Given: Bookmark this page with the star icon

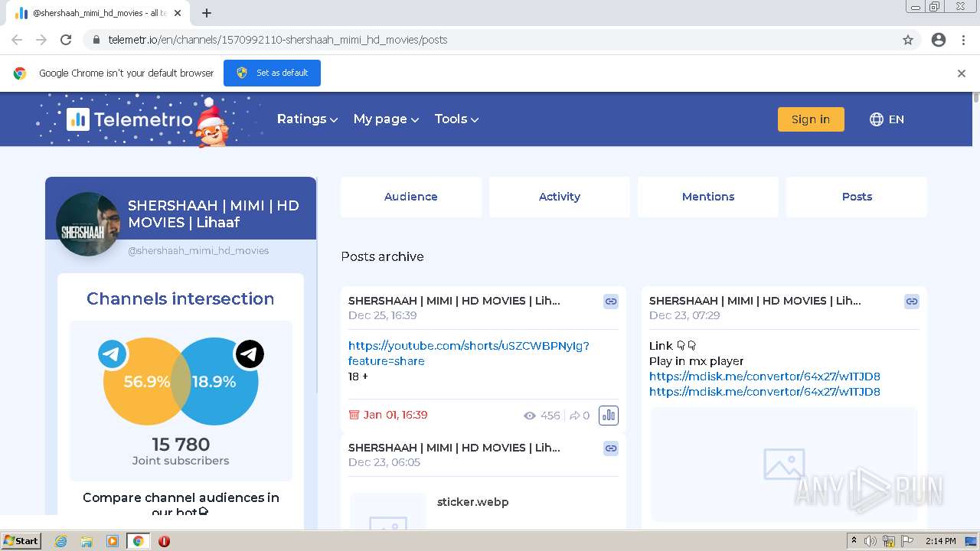Looking at the screenshot, I should [908, 40].
